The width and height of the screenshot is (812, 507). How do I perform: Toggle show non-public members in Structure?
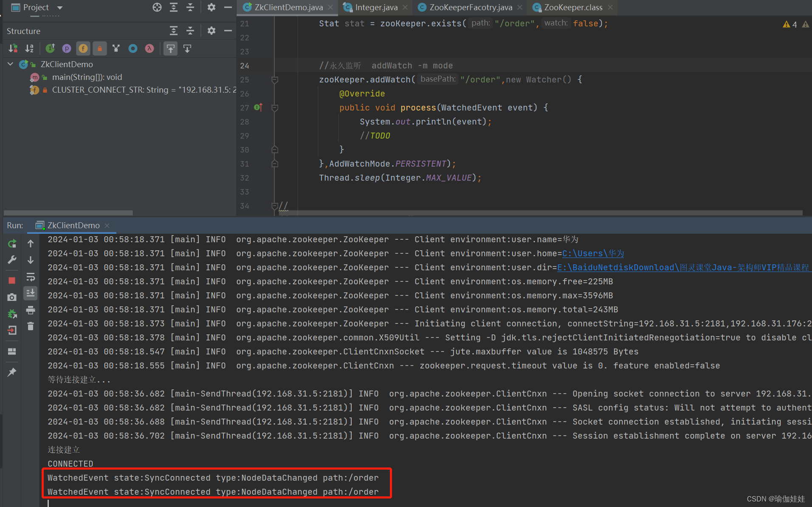(x=100, y=48)
